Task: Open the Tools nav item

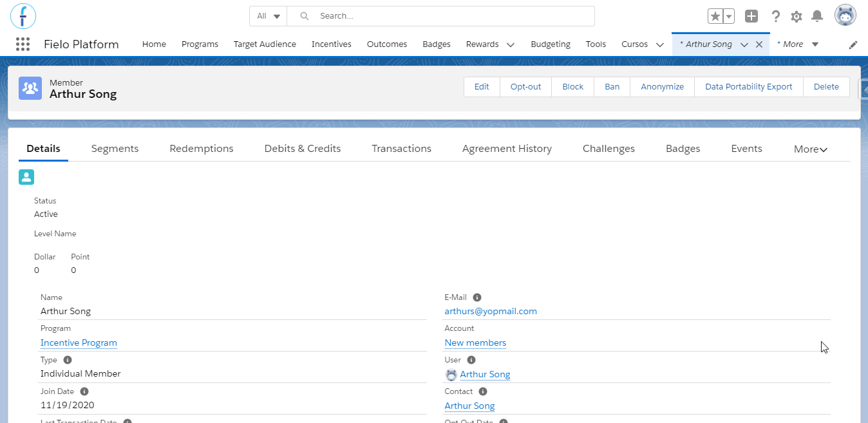Action: pyautogui.click(x=596, y=44)
